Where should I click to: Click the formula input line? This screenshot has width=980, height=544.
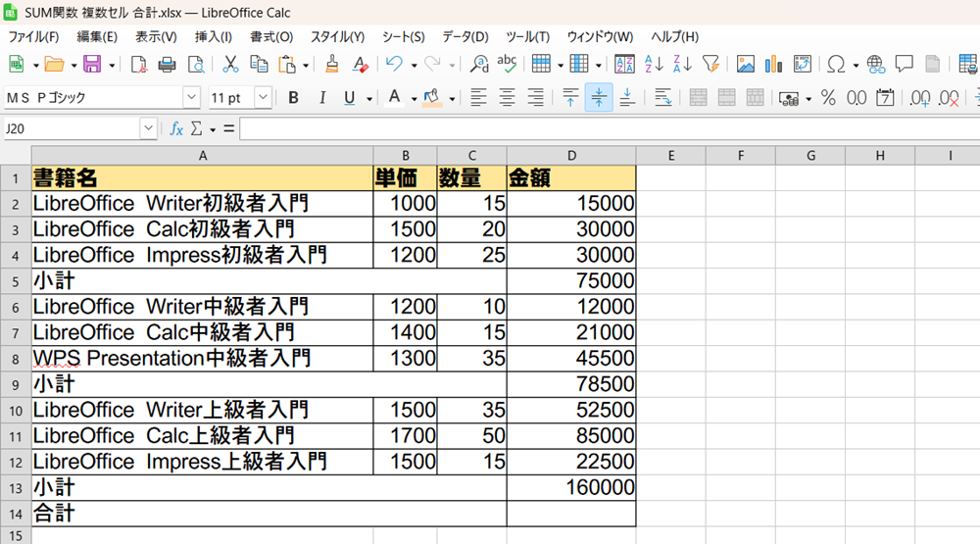pyautogui.click(x=610, y=128)
